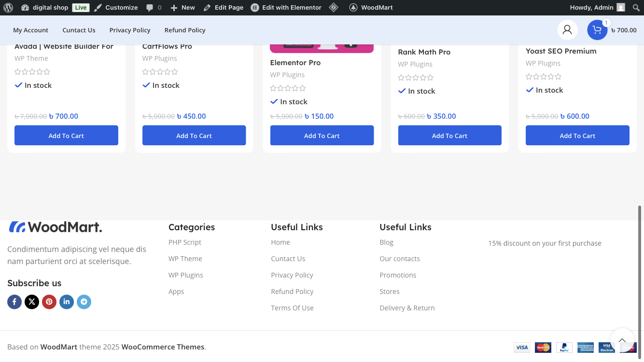Click the cart total ৳ 700.00
This screenshot has width=644, height=362.
coord(624,30)
